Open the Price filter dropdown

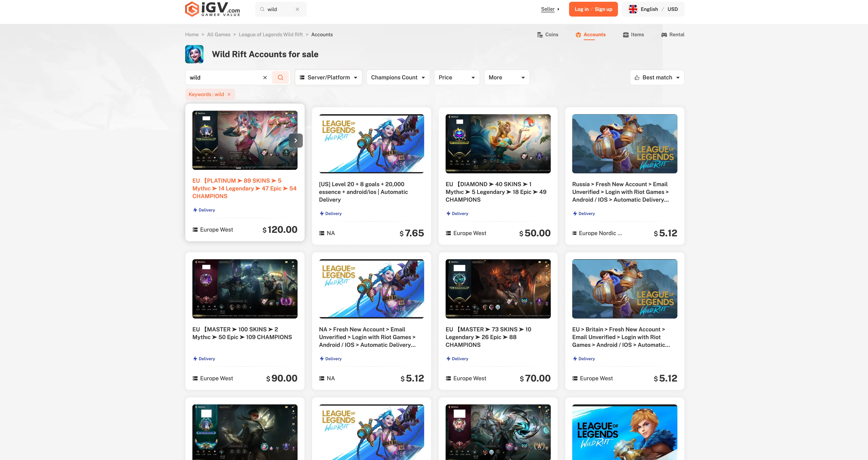pos(457,78)
